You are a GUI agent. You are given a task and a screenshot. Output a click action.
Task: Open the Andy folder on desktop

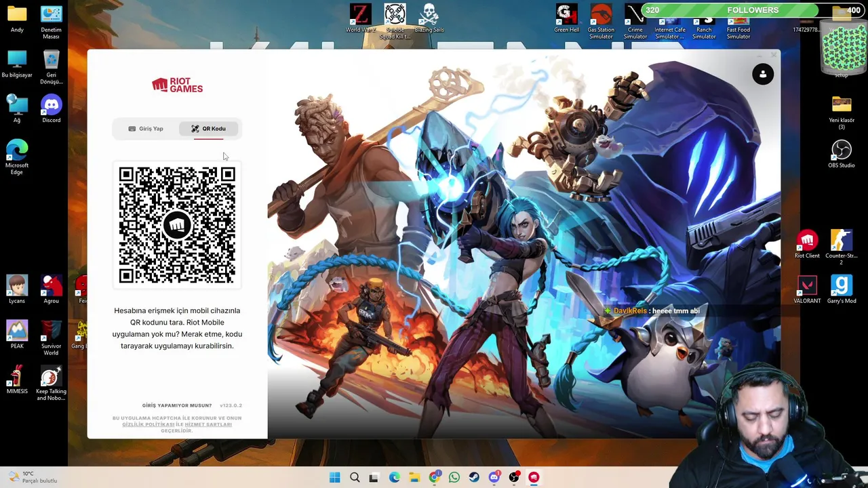coord(17,20)
